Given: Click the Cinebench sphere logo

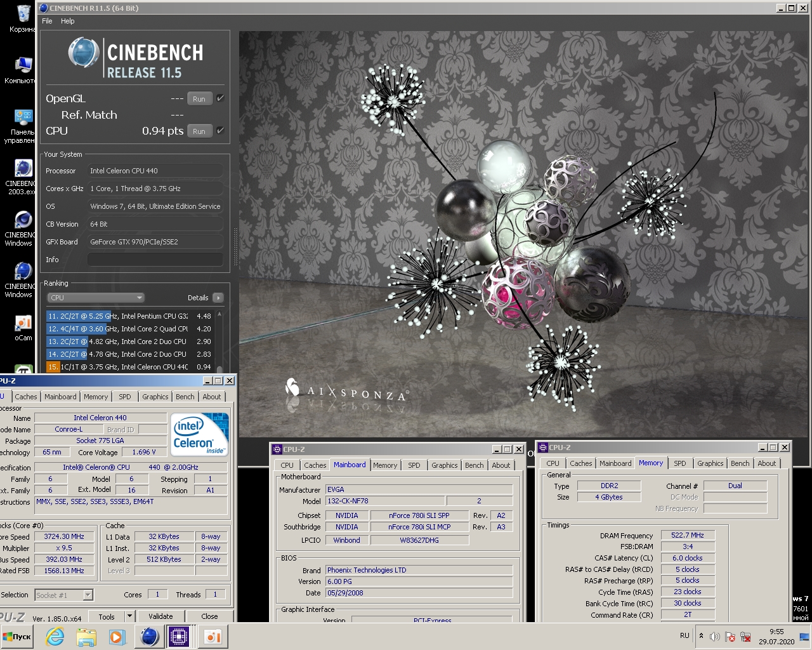Looking at the screenshot, I should 83,52.
